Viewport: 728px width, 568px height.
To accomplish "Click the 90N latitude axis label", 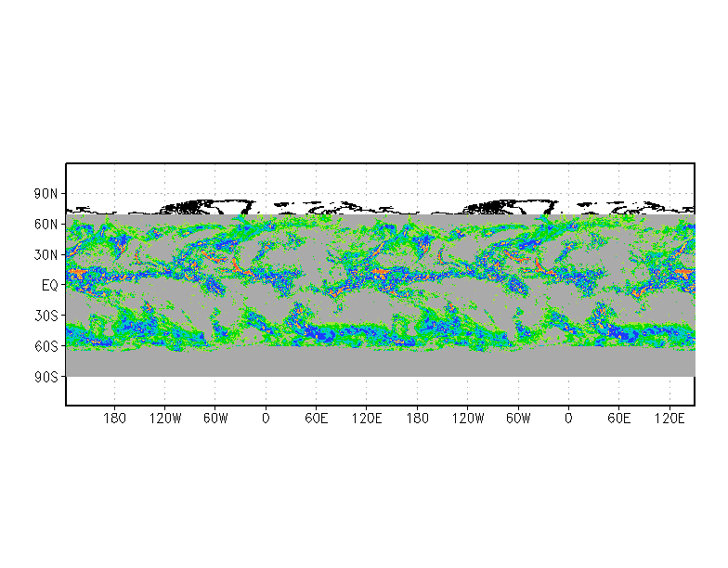I will click(45, 194).
